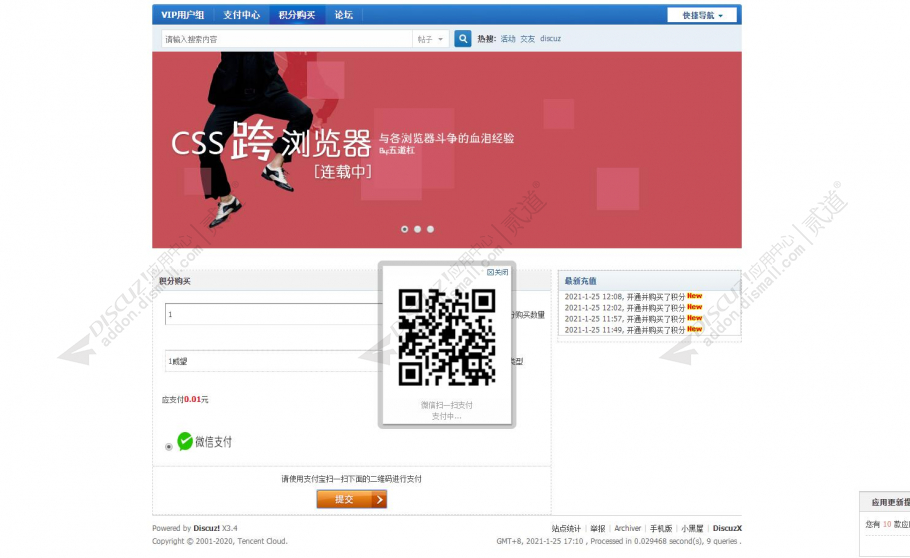Click the 微信扫一扫支付 caption under the QR
Image resolution: width=910 pixels, height=558 pixels.
447,405
